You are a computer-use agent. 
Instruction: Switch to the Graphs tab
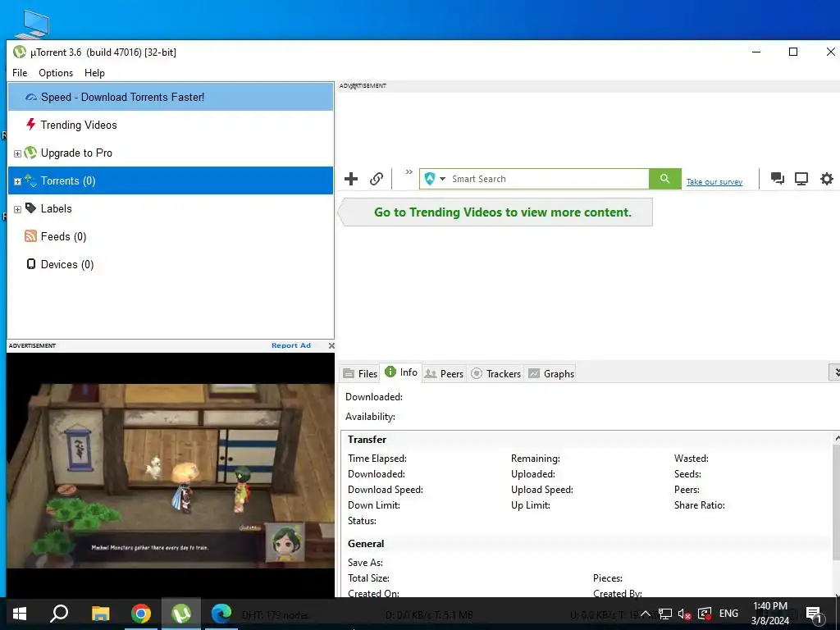tap(551, 374)
